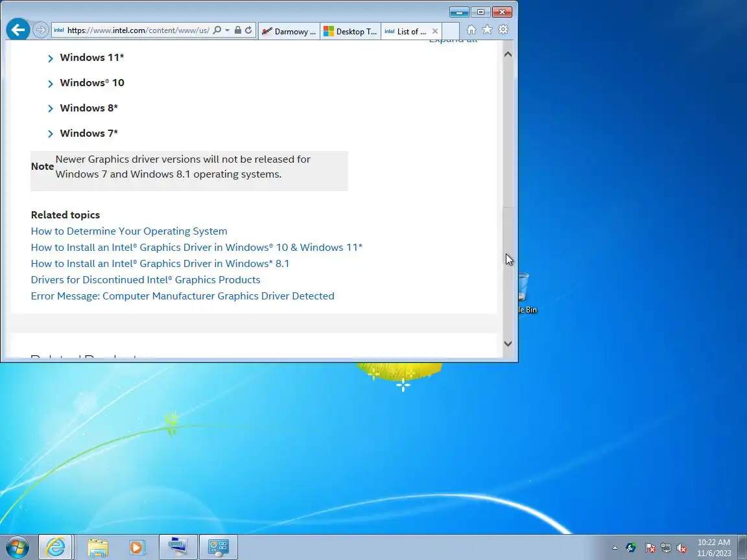747x560 pixels.
Task: Switch to the Desktop T... tab
Action: [350, 31]
